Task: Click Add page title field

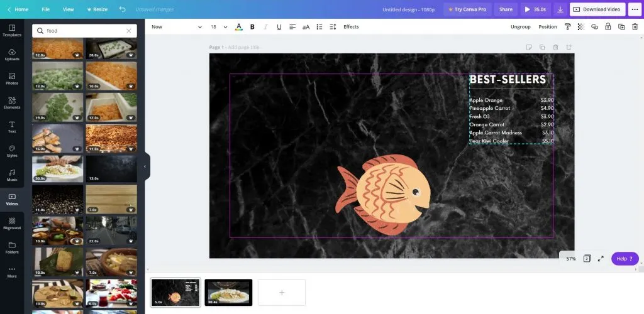Action: [x=243, y=47]
